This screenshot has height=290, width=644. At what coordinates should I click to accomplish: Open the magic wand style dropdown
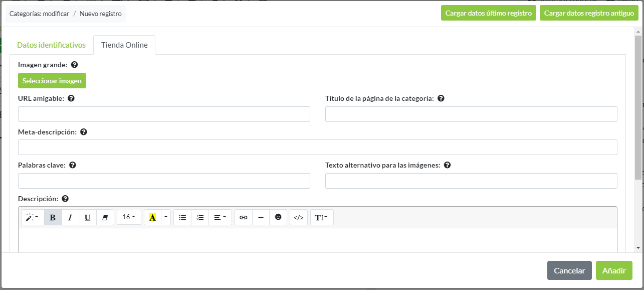click(x=33, y=217)
